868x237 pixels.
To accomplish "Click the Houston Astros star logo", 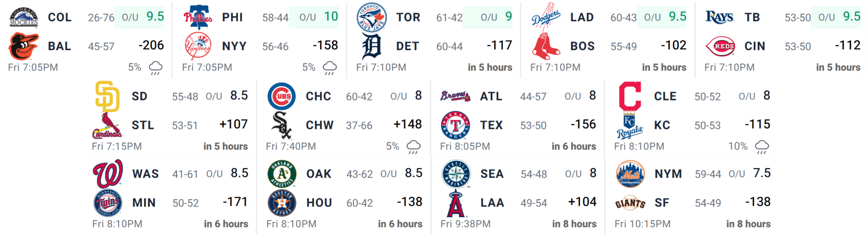I will pyautogui.click(x=282, y=203).
